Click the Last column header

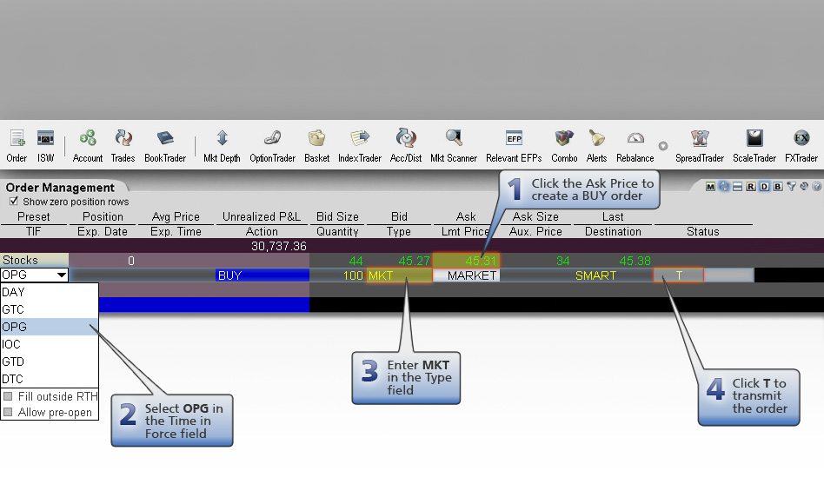coord(613,216)
